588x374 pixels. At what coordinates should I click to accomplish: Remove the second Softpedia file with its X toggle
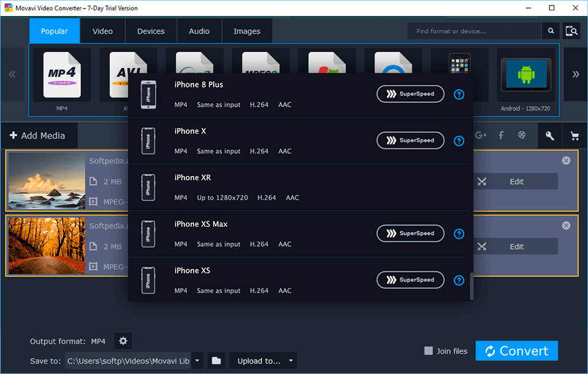566,225
